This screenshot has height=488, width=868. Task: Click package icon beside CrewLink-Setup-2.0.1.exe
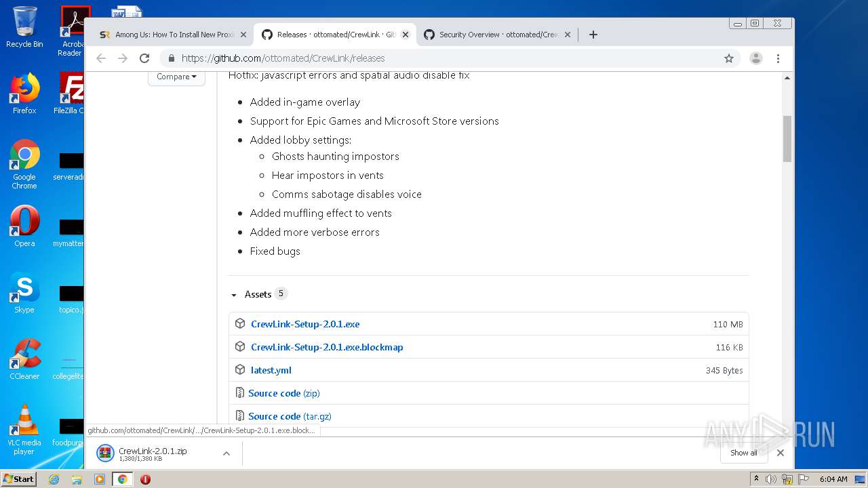(x=240, y=324)
